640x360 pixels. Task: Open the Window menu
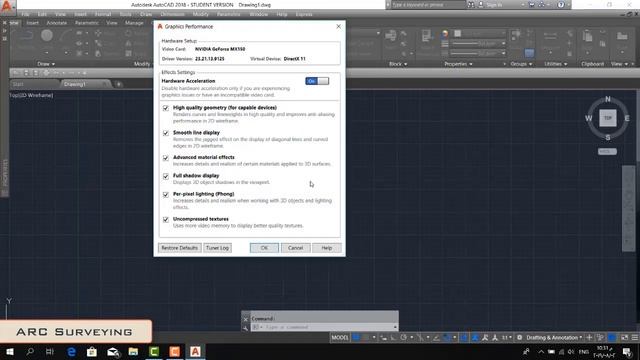(x=259, y=14)
